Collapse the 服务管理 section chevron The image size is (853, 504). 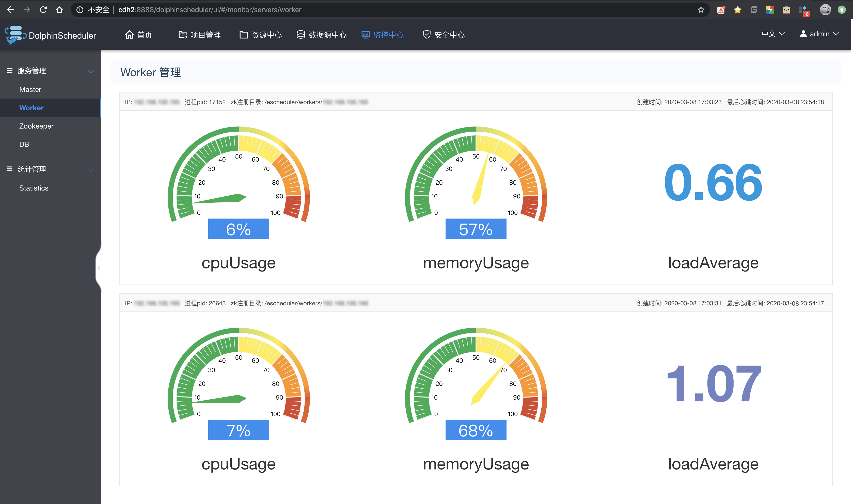tap(91, 71)
